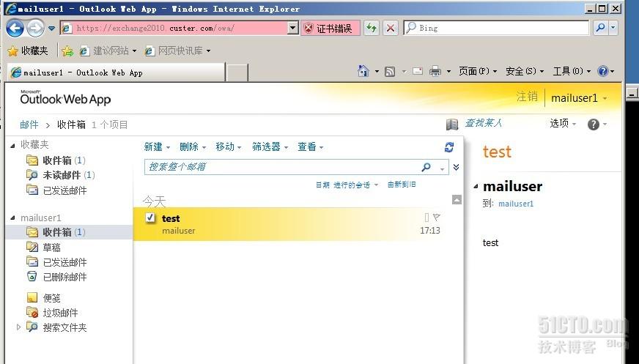Click the add-to-favorites-bar star icon
639x364 pixels.
[x=67, y=51]
